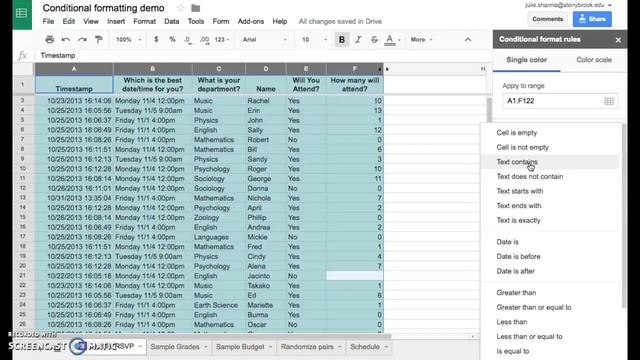Switch to the Color scale tab
This screenshot has height=360, width=640.
(593, 60)
